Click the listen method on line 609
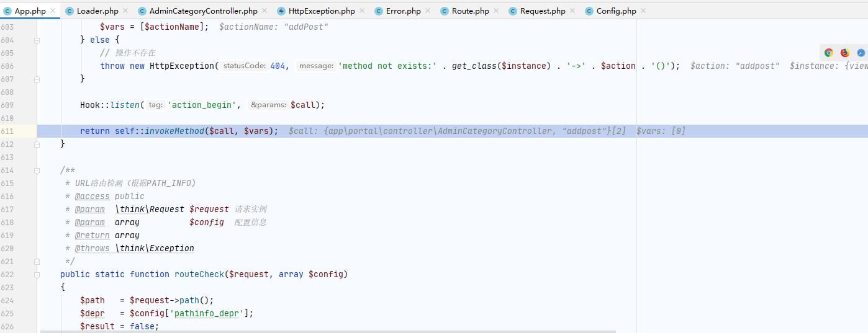This screenshot has height=333, width=868. pos(125,105)
